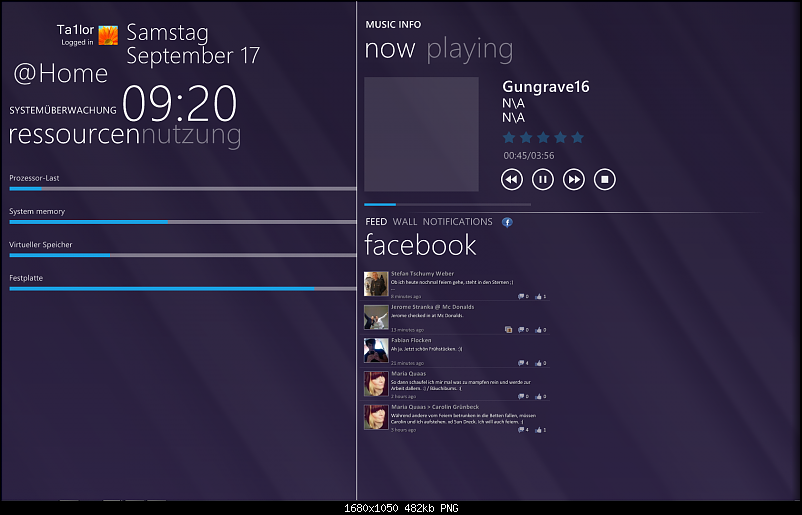Click the @Home label

click(60, 74)
